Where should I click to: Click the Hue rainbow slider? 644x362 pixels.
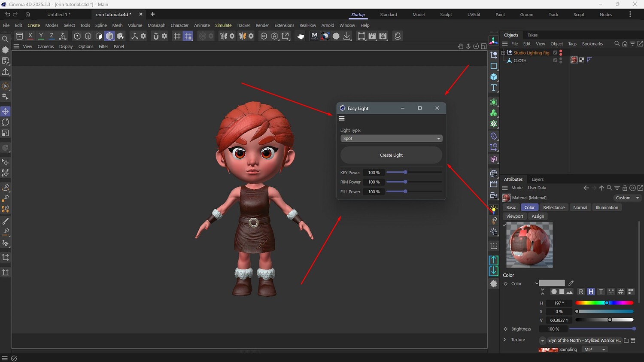[605, 303]
